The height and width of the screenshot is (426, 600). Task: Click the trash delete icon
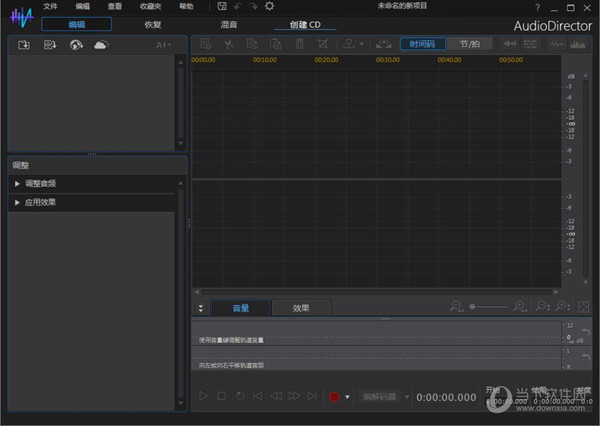click(300, 44)
